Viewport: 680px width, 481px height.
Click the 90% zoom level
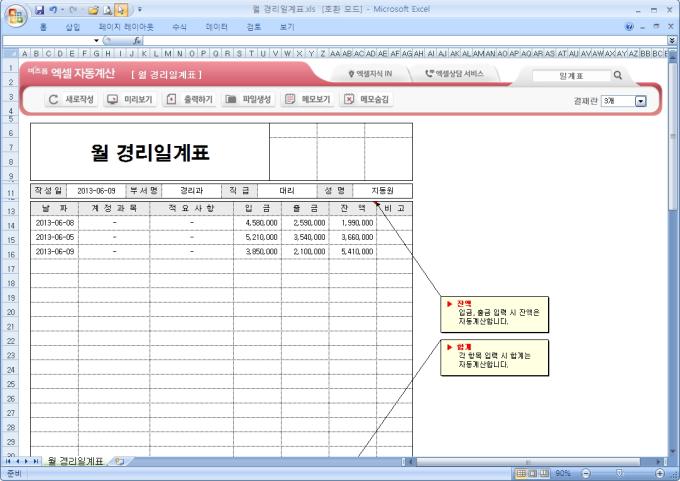coord(562,473)
